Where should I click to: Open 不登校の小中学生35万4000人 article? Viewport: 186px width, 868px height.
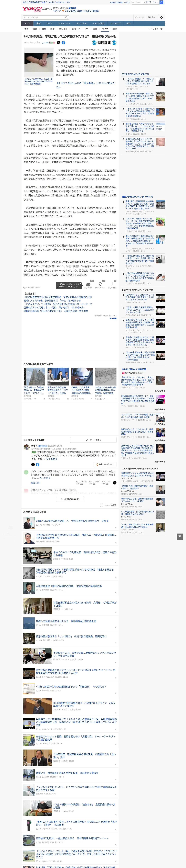[x=76, y=536]
